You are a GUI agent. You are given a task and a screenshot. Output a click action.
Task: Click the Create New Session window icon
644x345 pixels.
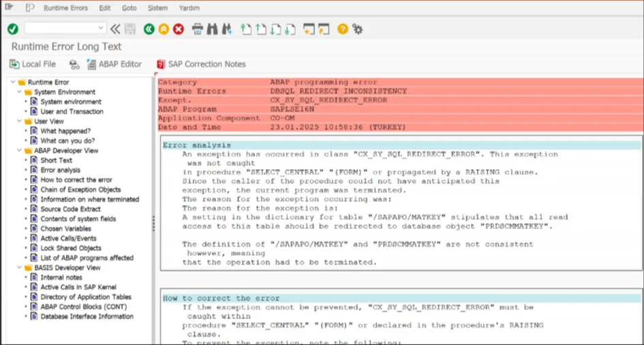309,29
